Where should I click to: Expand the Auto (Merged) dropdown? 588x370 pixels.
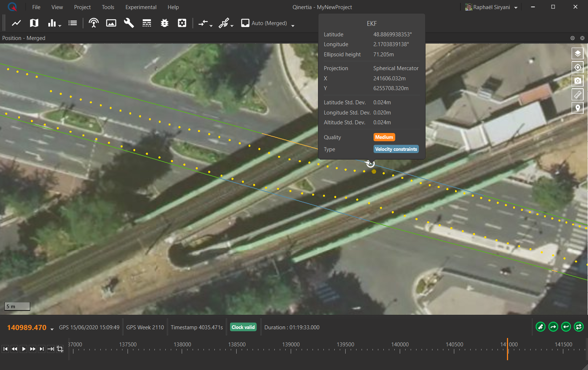pos(293,25)
